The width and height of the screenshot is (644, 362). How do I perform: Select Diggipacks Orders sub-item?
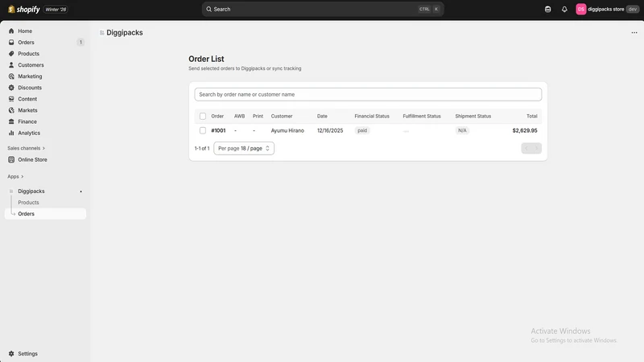[45, 213]
